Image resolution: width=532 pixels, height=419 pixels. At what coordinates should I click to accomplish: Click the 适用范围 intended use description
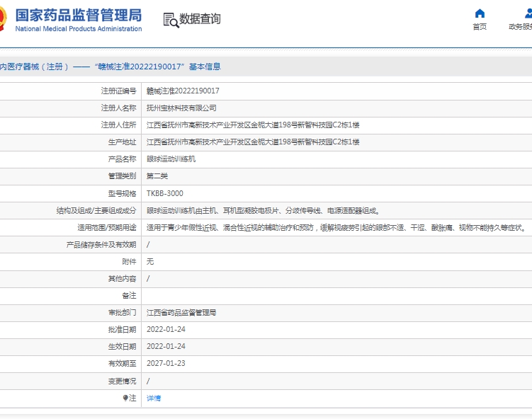tap(336, 227)
